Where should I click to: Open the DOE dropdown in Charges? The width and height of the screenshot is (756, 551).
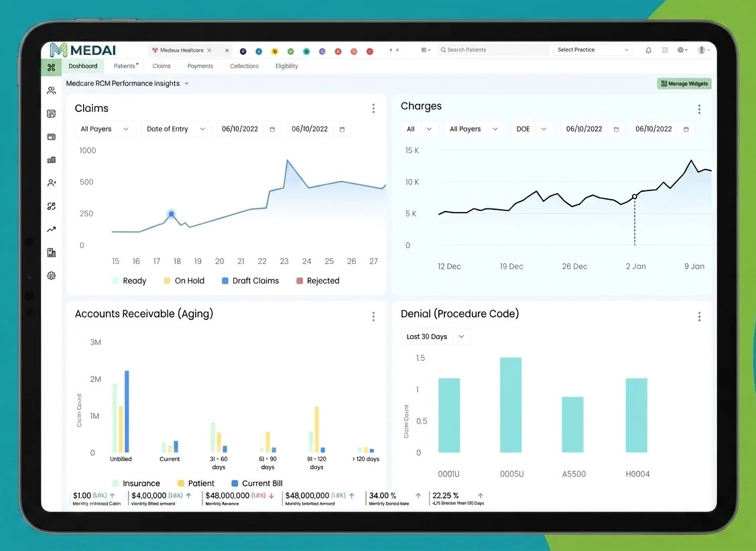coord(531,129)
